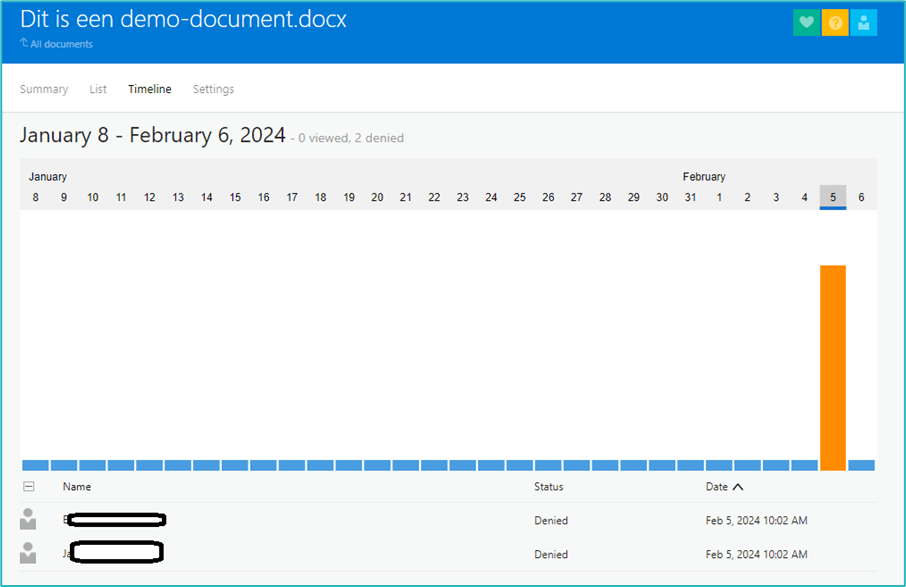906x587 pixels.
Task: Select January 8 on the timeline
Action: click(x=36, y=197)
